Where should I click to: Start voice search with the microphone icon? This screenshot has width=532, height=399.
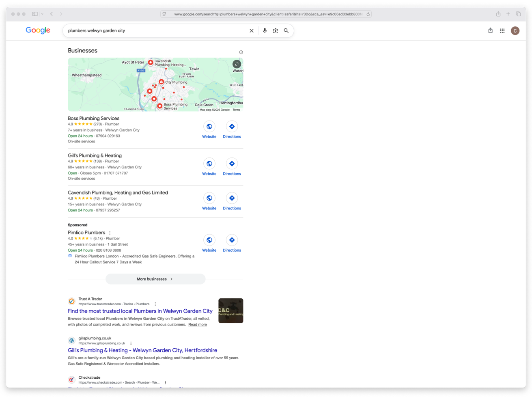[265, 31]
